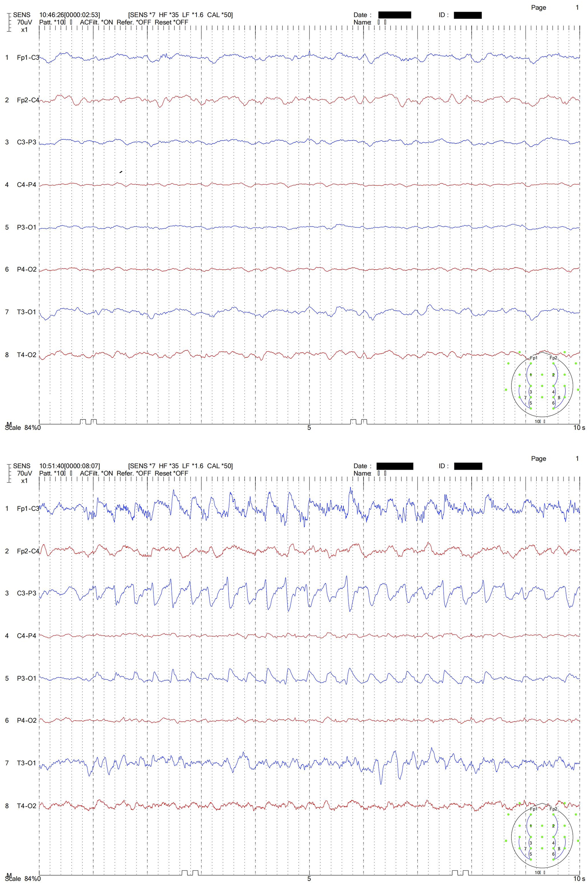Click first event marker pulse in 10:51:40 panel
Screen dimensions: 588x884
coord(184,872)
